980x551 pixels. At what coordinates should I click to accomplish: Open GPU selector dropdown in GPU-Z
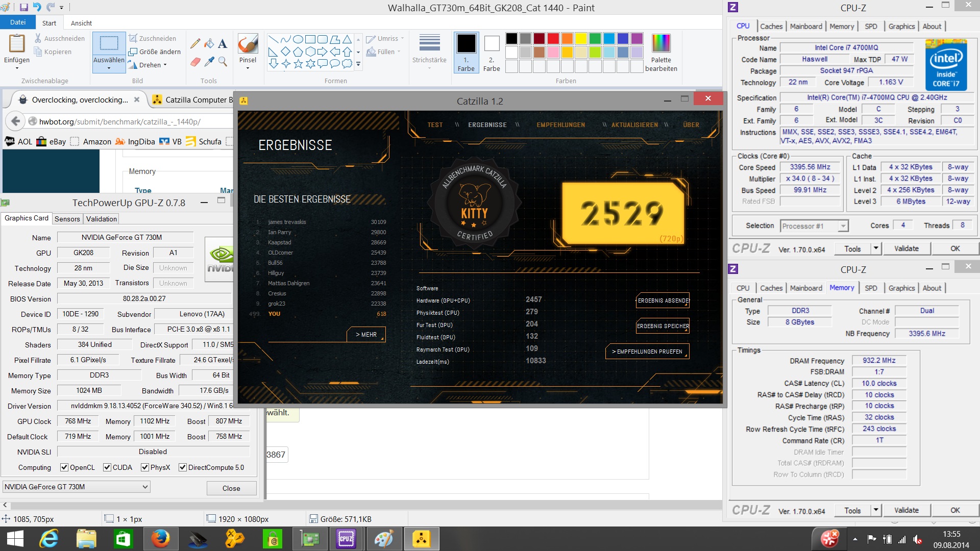(77, 487)
